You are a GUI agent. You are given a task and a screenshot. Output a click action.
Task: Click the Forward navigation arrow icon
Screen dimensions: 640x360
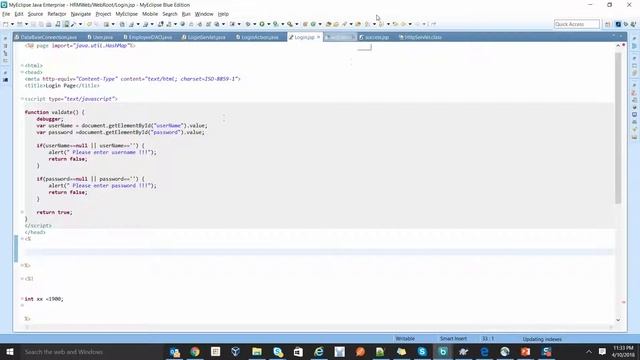(x=417, y=24)
